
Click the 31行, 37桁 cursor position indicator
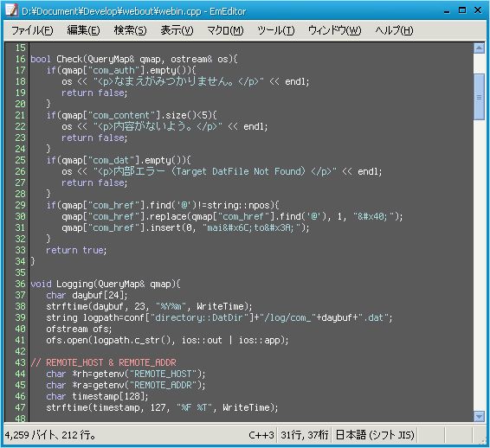(x=305, y=435)
